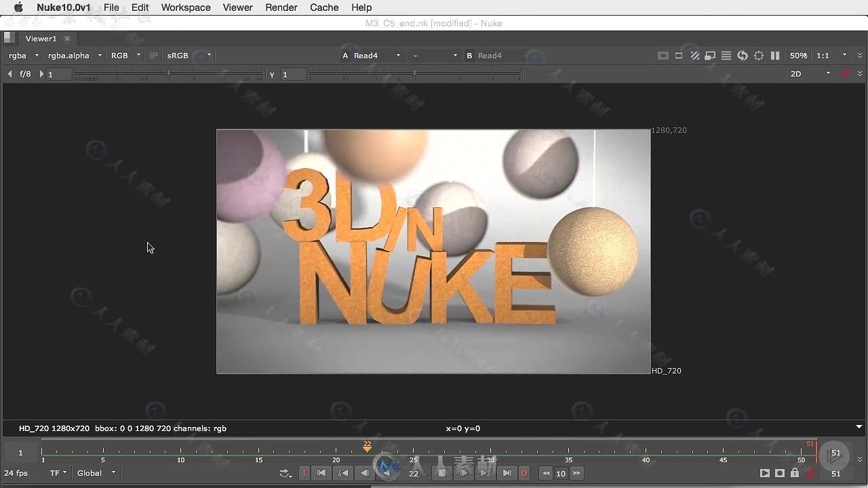
Task: Open the Workspace menu
Action: click(186, 7)
